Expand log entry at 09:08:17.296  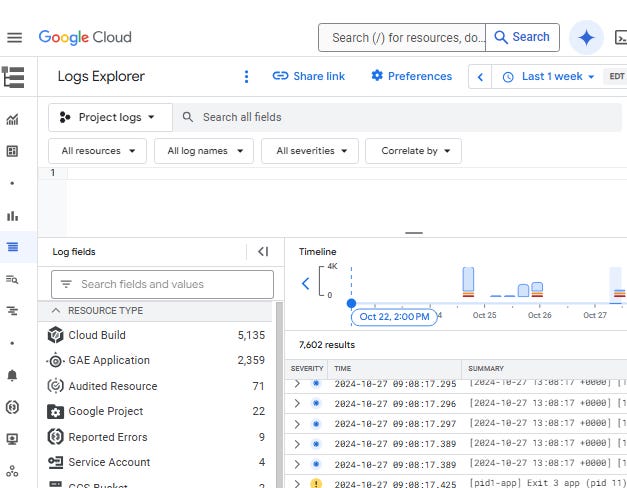point(297,403)
